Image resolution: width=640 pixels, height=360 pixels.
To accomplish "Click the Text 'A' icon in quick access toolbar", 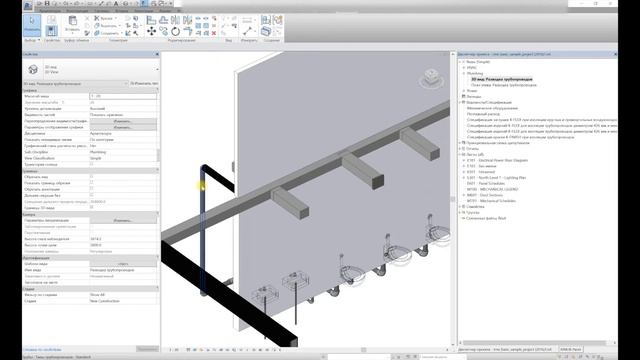I will click(116, 4).
